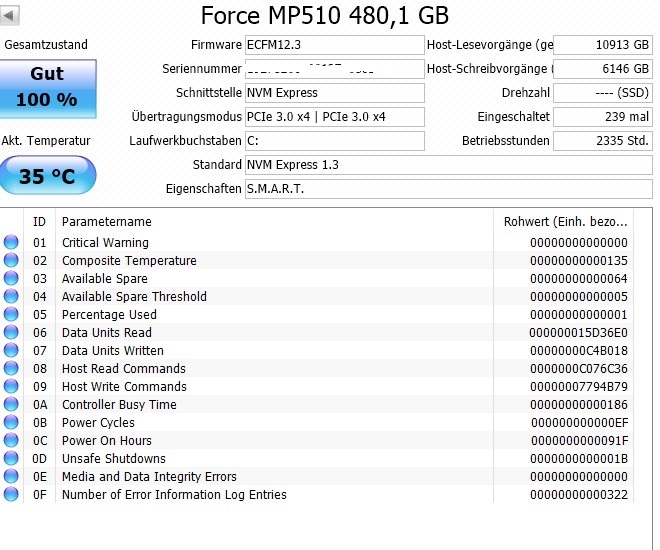The width and height of the screenshot is (660, 550).
Task: Click the status orb beside Host Read Commands
Action: 11,368
